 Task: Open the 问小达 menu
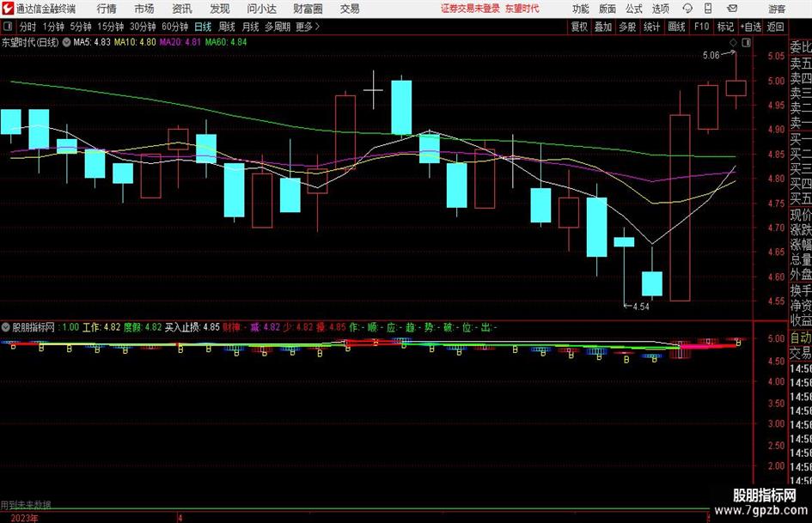point(261,9)
